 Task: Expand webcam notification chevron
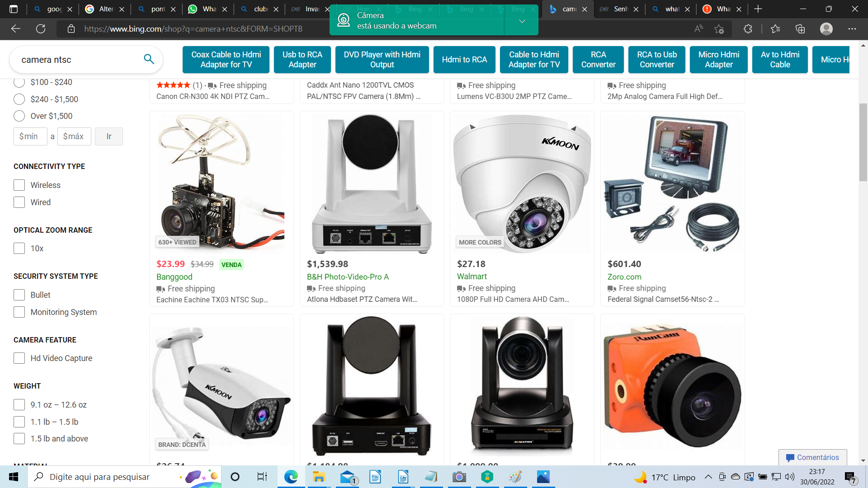pos(522,21)
